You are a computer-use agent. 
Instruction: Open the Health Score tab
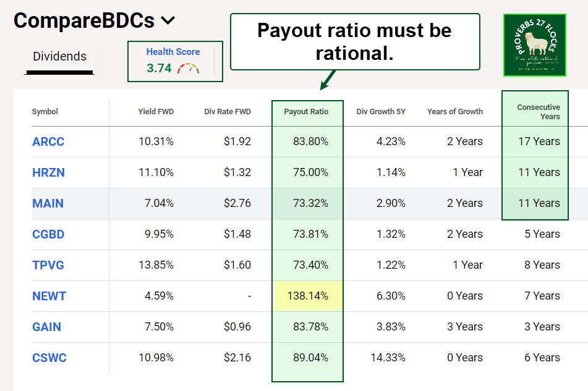tap(173, 52)
